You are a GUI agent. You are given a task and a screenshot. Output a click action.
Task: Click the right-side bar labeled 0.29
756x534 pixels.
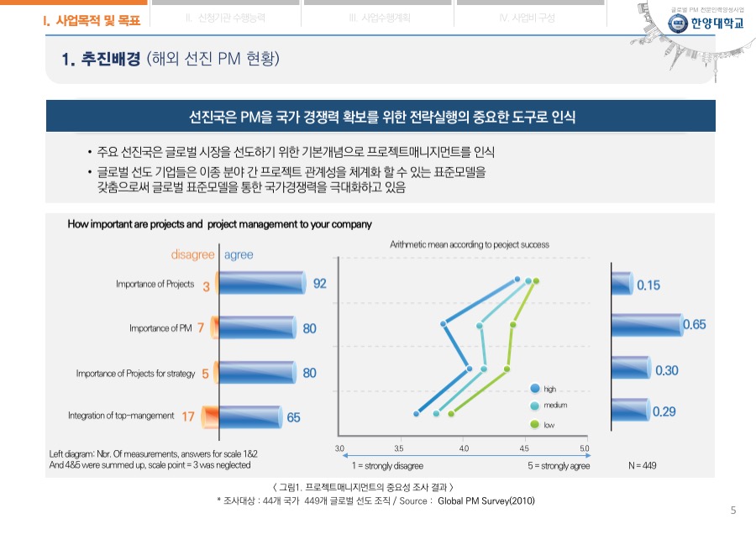click(x=631, y=410)
